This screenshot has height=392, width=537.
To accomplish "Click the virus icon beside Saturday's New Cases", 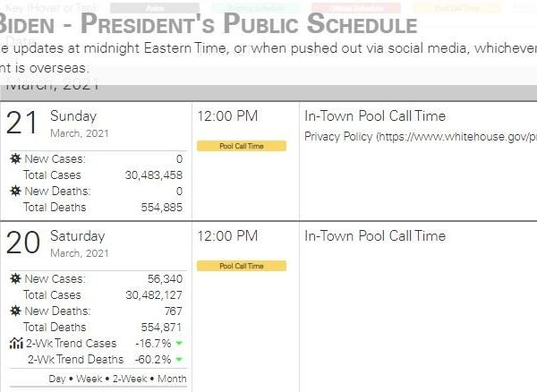I will coord(14,278).
